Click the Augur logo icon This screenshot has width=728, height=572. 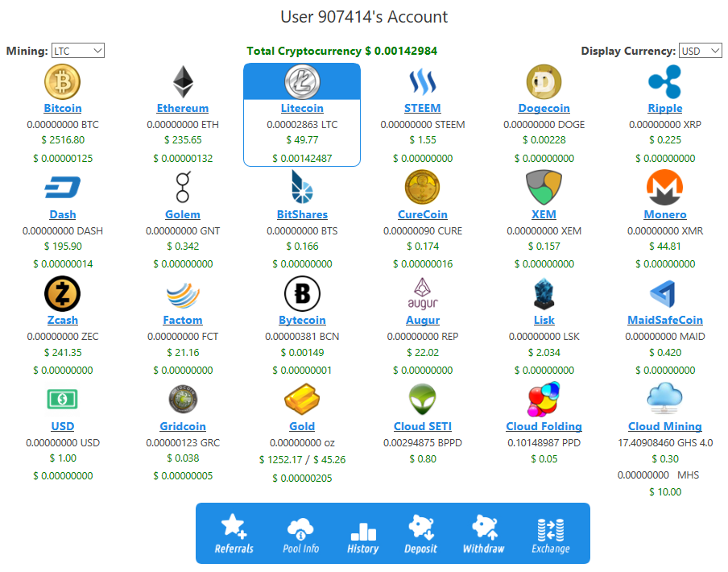423,293
